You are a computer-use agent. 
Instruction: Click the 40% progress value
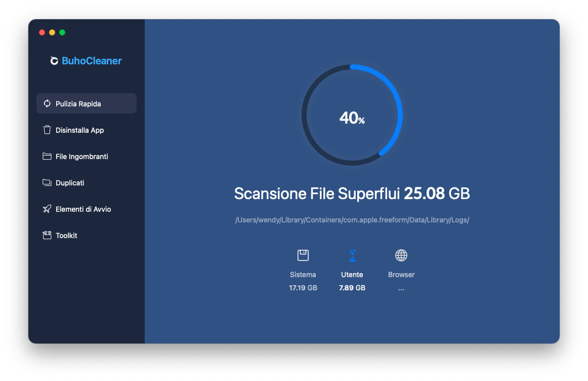[352, 118]
